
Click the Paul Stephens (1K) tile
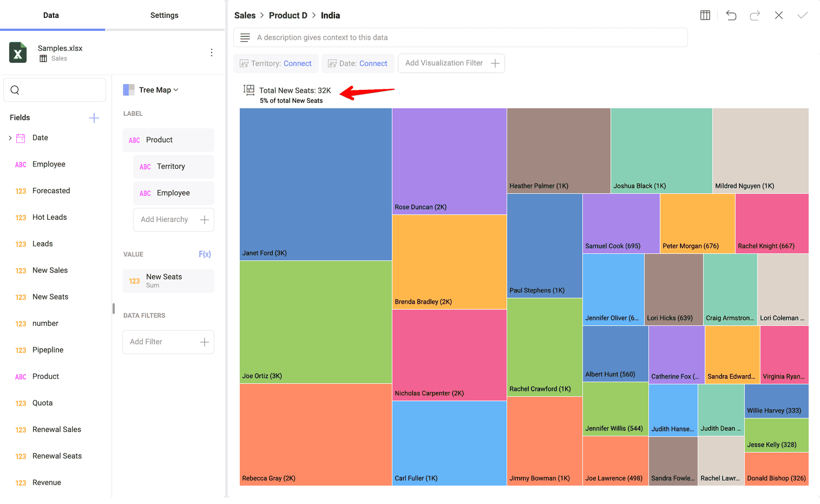point(545,246)
